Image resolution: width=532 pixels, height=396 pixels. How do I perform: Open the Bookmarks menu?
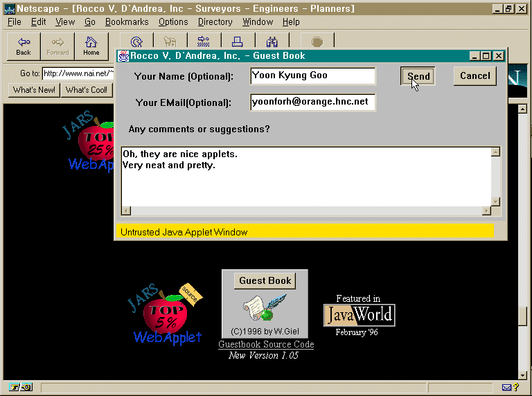click(x=127, y=22)
